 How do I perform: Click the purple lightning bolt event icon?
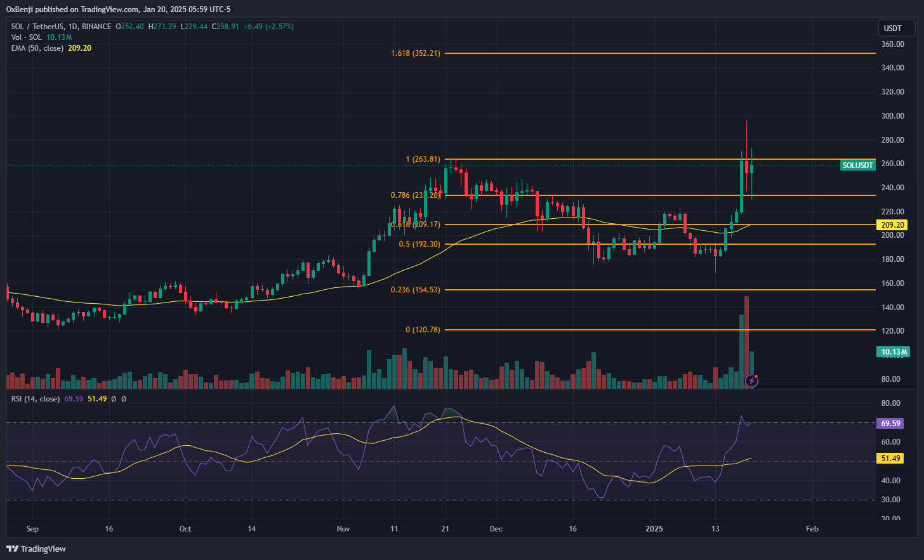tap(751, 381)
